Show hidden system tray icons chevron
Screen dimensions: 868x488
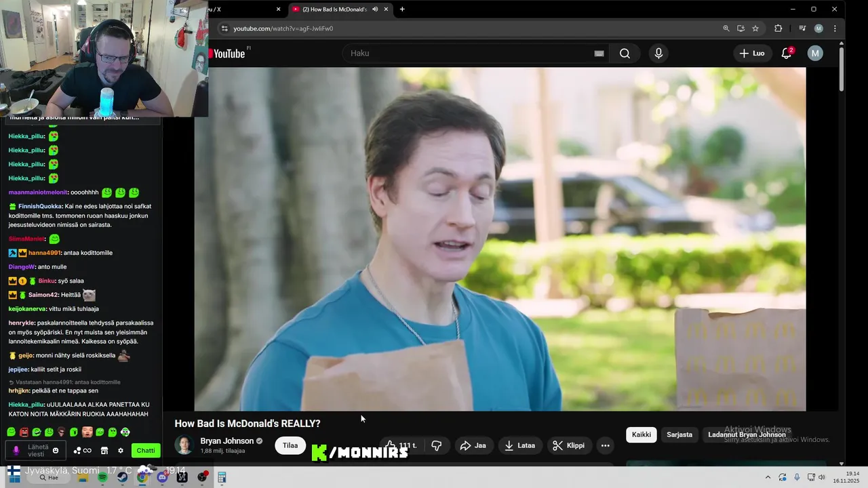point(768,477)
